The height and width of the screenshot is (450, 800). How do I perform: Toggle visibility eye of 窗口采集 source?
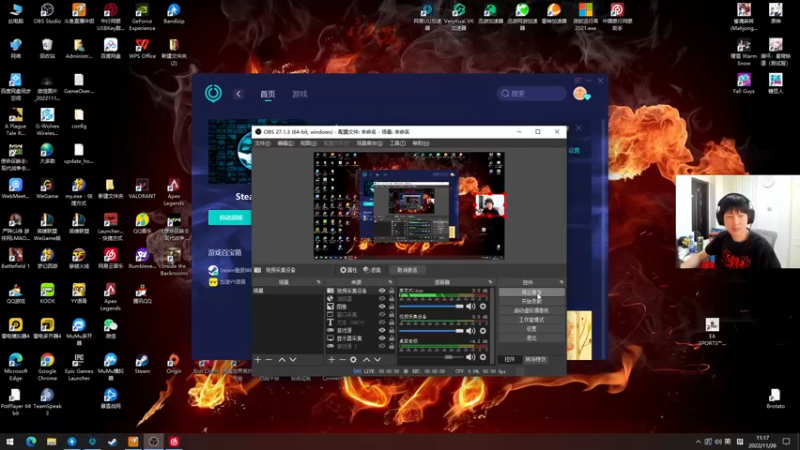pos(382,314)
